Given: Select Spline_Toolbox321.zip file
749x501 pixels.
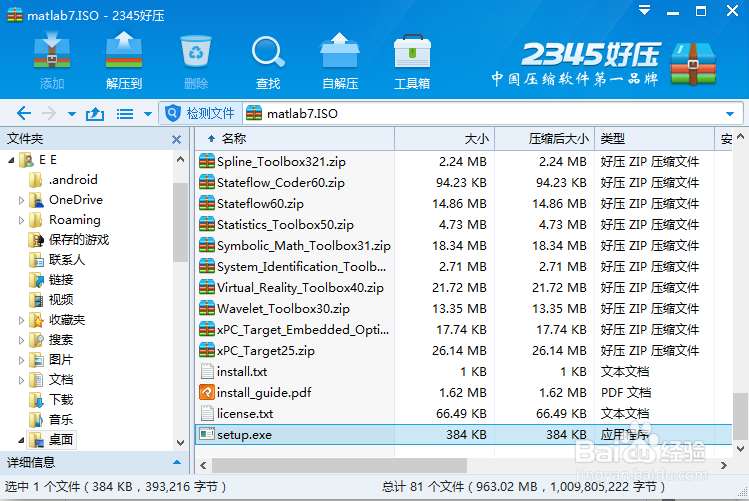Looking at the screenshot, I should tap(281, 162).
